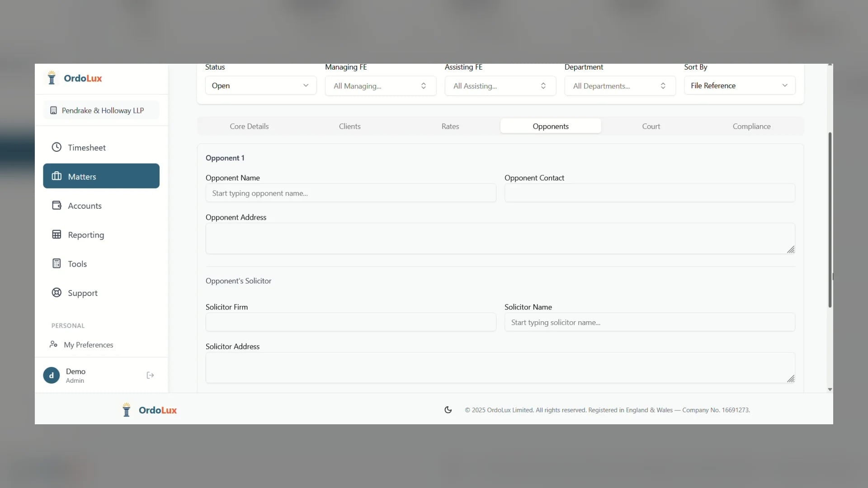
Task: Click the vertical scrollbar thumb
Action: click(830, 220)
